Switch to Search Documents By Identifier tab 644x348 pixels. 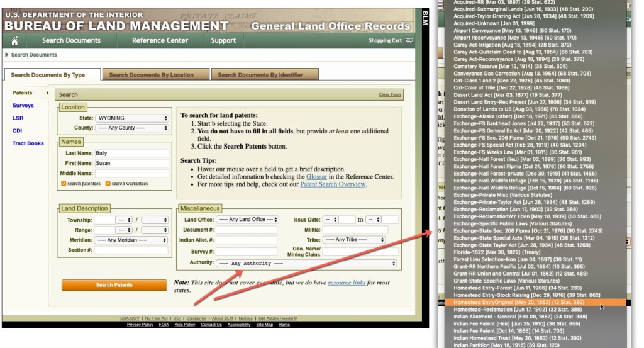pos(260,75)
